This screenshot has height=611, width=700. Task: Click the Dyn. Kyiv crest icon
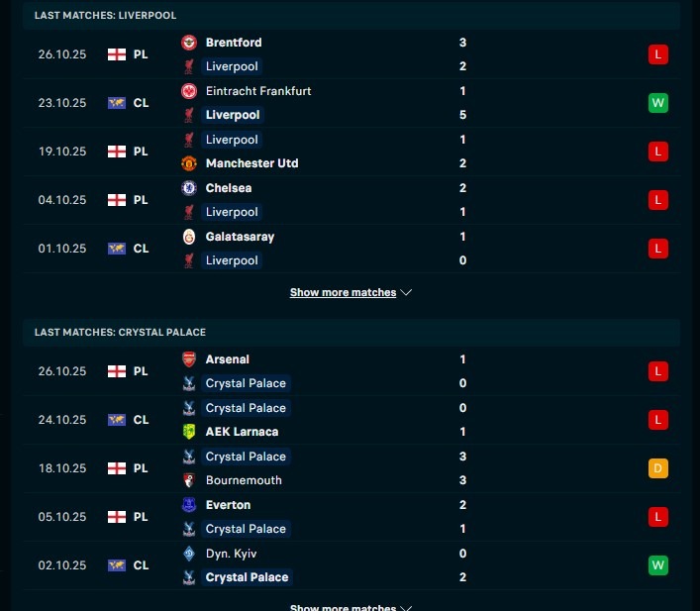click(x=189, y=554)
